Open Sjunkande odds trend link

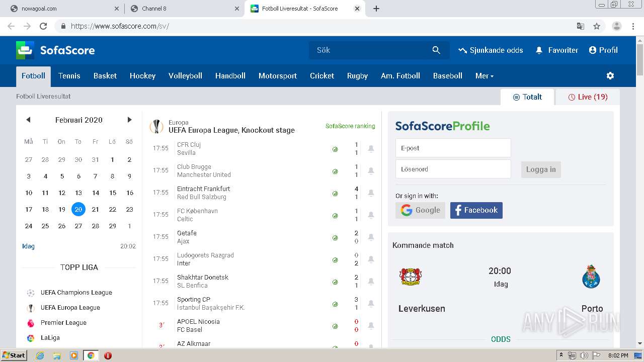(x=491, y=50)
